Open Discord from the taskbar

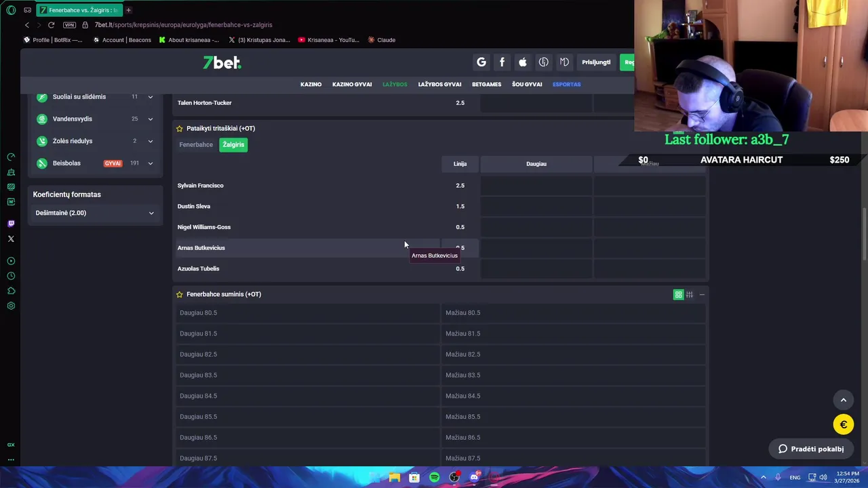tap(474, 477)
